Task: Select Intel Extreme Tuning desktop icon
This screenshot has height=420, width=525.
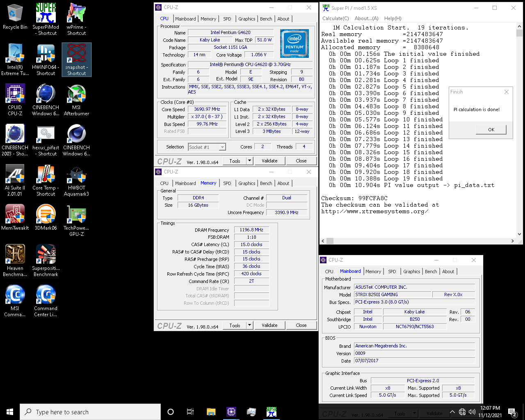Action: tap(15, 59)
